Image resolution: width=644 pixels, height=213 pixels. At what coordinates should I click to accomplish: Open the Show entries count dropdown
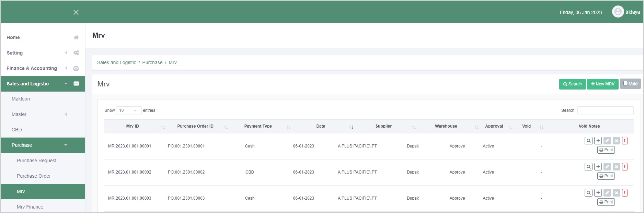(x=128, y=110)
